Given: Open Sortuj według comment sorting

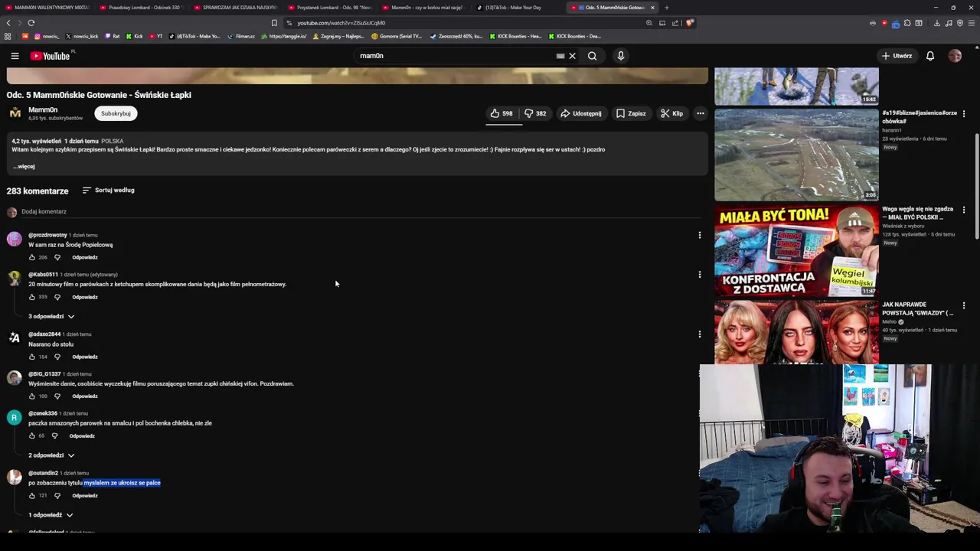Looking at the screenshot, I should 108,191.
